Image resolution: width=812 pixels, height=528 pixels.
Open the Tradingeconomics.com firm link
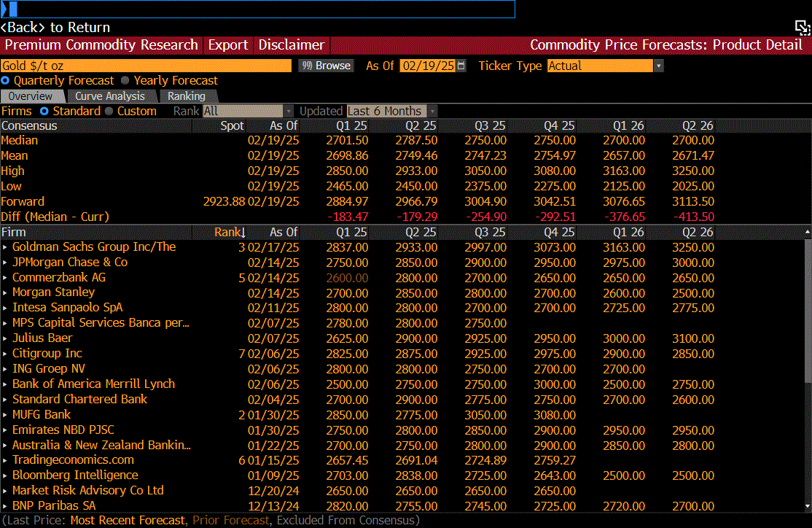73,460
